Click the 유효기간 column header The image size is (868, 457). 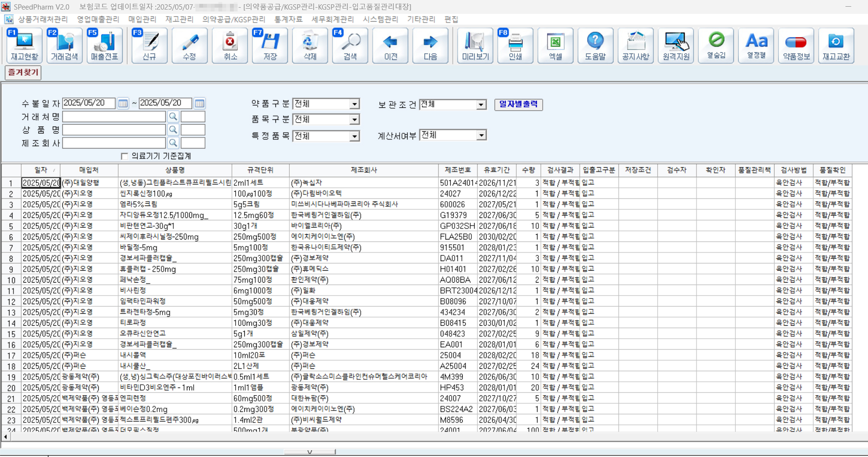(x=497, y=170)
